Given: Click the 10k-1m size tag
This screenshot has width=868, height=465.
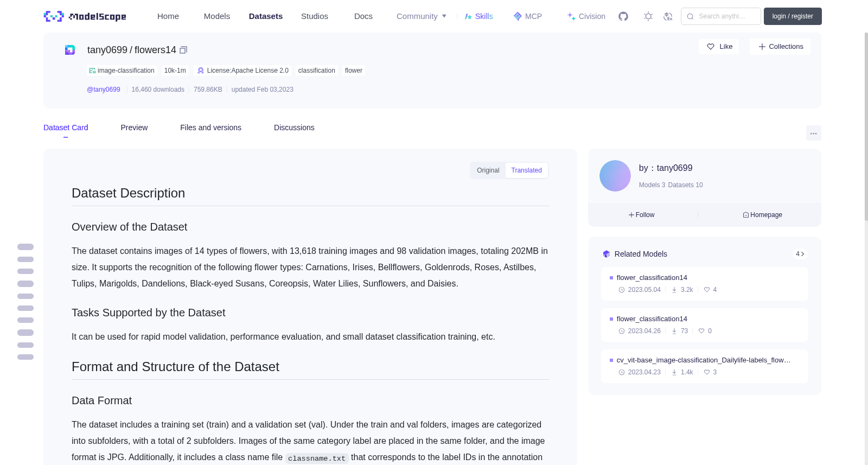Looking at the screenshot, I should (175, 71).
